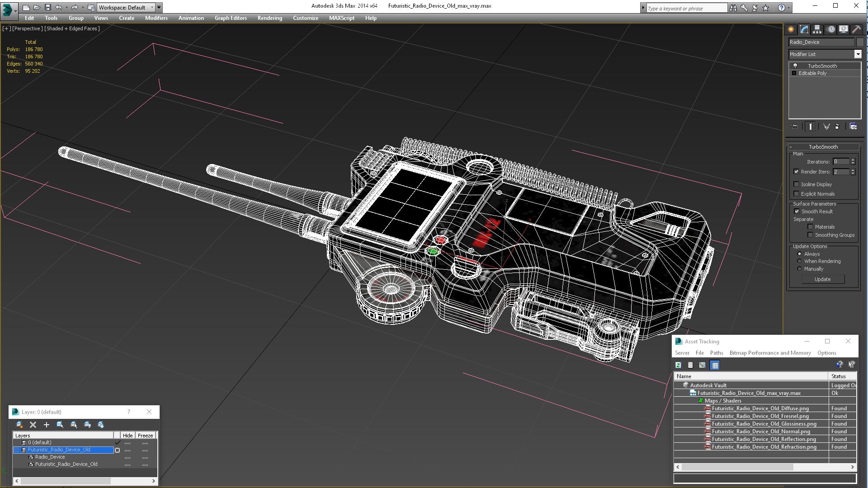Open Bitmap Performance and Memory menu
868x488 pixels.
[x=769, y=353]
